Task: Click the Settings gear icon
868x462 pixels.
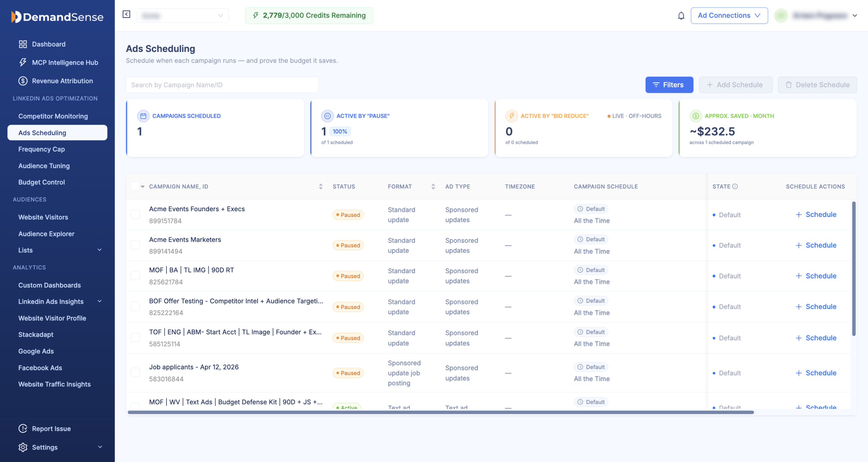Action: pyautogui.click(x=23, y=447)
